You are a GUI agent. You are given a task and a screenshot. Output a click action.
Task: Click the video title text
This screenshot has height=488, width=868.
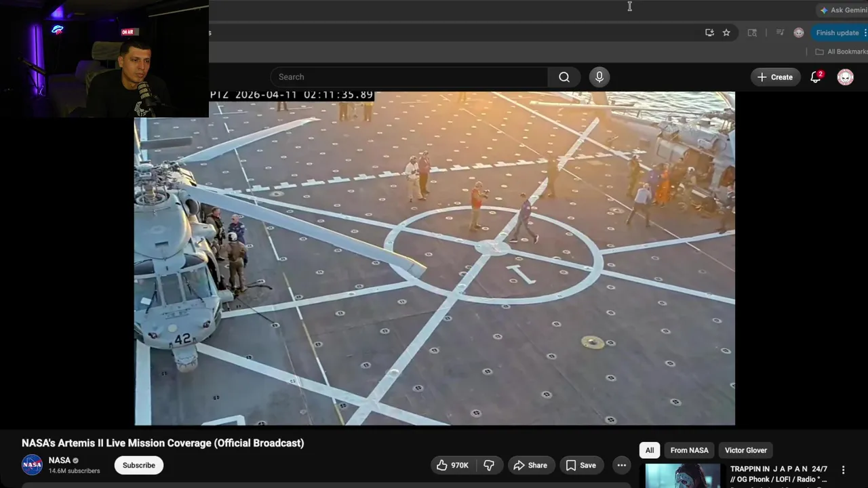pyautogui.click(x=163, y=443)
